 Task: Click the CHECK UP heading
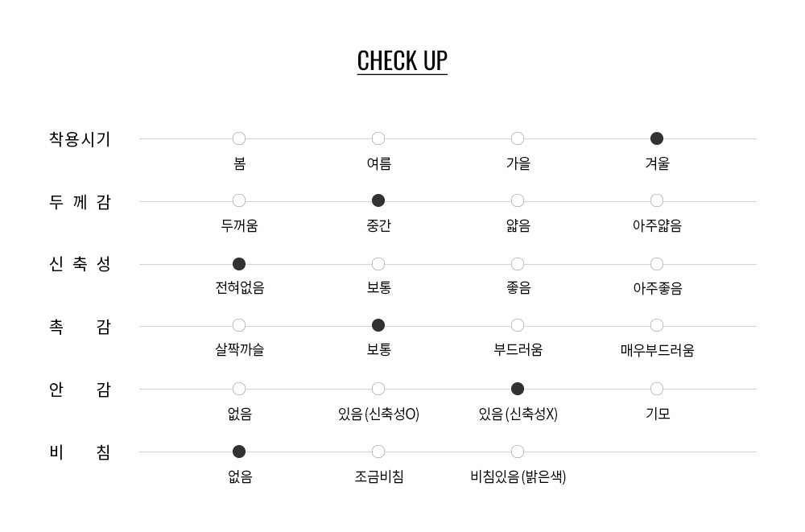[402, 61]
